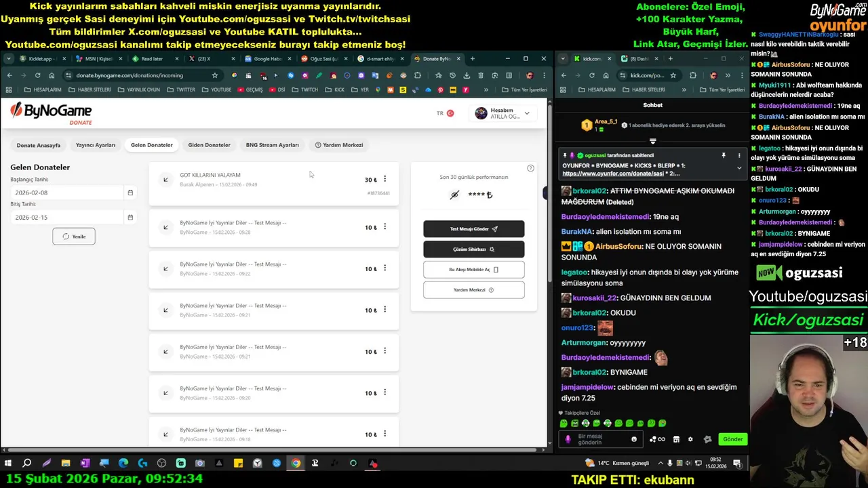Replay the 09:22 ByNoGame test donation
Image resolution: width=868 pixels, height=488 pixels.
165,268
